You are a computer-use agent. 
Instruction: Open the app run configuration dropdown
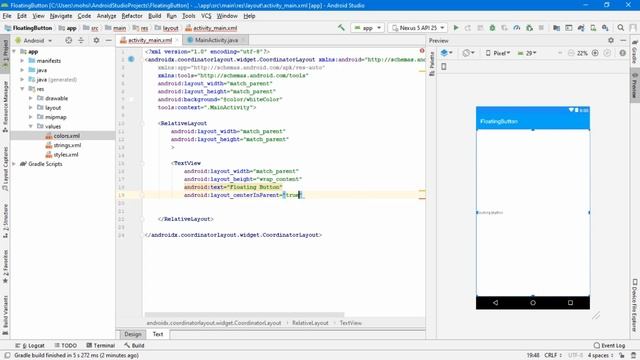pyautogui.click(x=367, y=28)
